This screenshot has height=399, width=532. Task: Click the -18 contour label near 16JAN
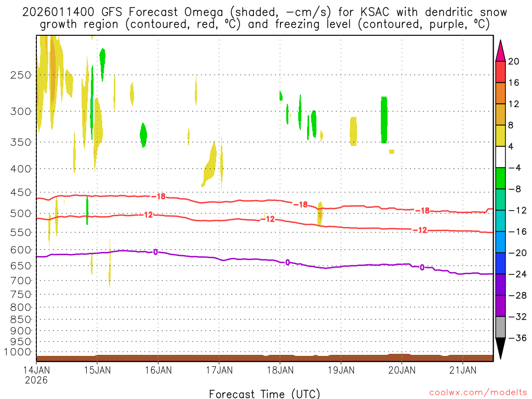(x=158, y=196)
